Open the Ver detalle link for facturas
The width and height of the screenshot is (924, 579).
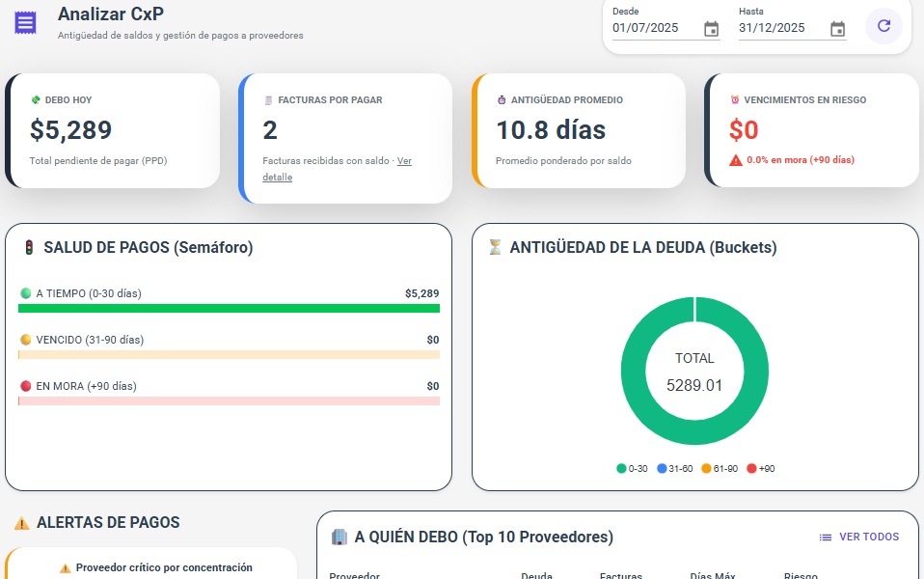tap(404, 161)
